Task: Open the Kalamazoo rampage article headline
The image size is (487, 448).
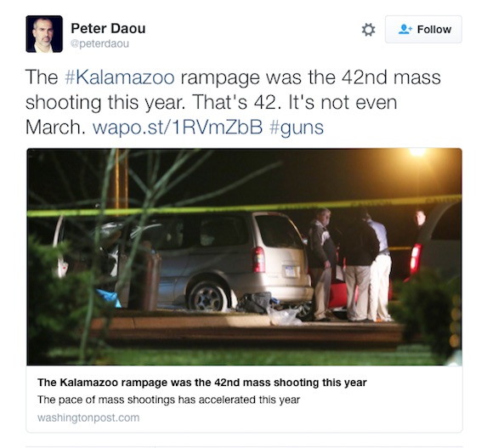Action: click(202, 383)
